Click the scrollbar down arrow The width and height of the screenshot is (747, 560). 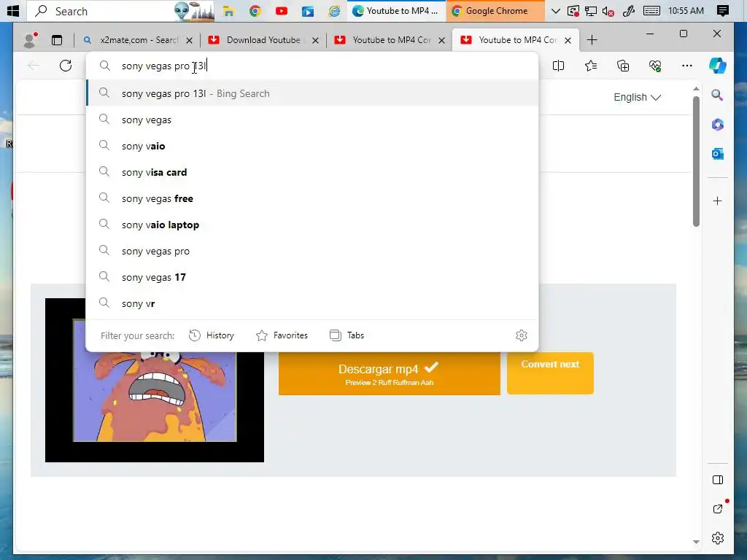pos(696,542)
